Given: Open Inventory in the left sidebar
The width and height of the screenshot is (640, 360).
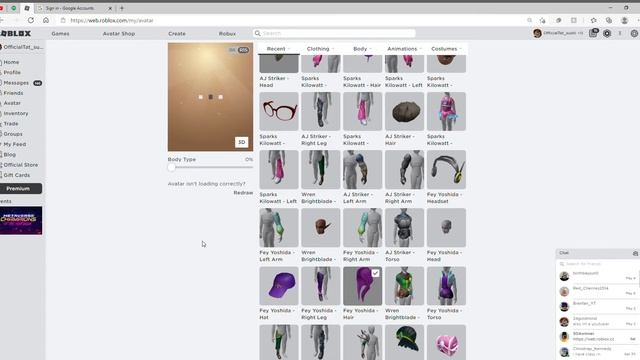Looking at the screenshot, I should (x=16, y=113).
